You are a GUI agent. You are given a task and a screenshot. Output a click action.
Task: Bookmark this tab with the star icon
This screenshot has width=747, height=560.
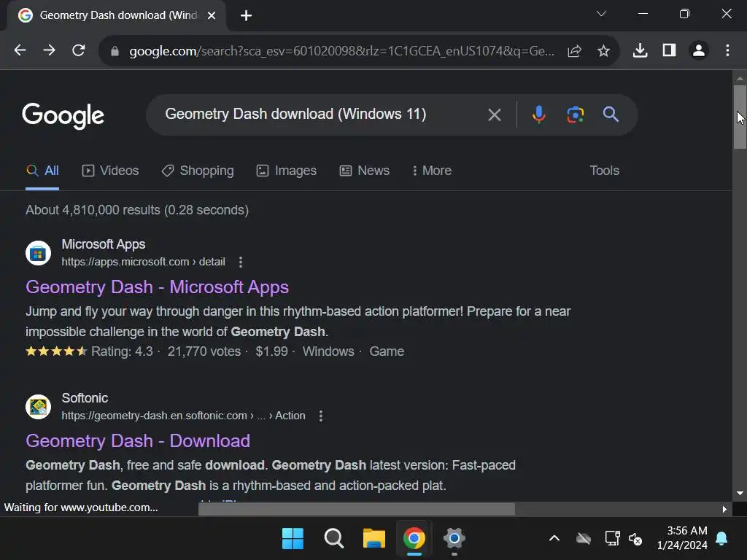pos(603,50)
